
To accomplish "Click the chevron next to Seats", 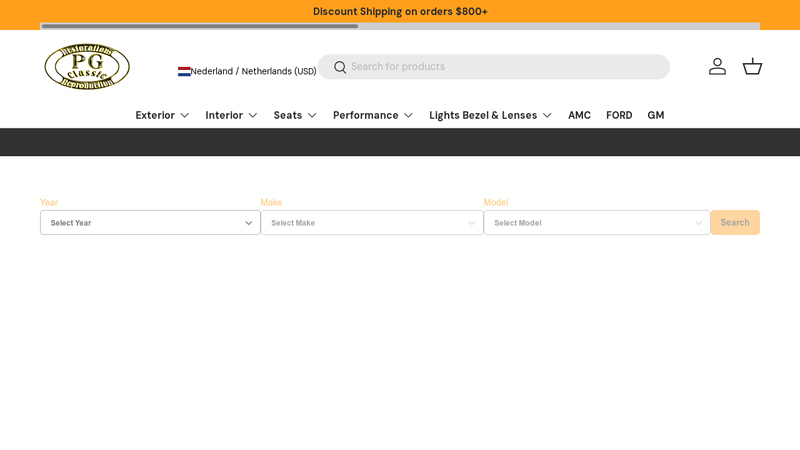I will pos(312,115).
